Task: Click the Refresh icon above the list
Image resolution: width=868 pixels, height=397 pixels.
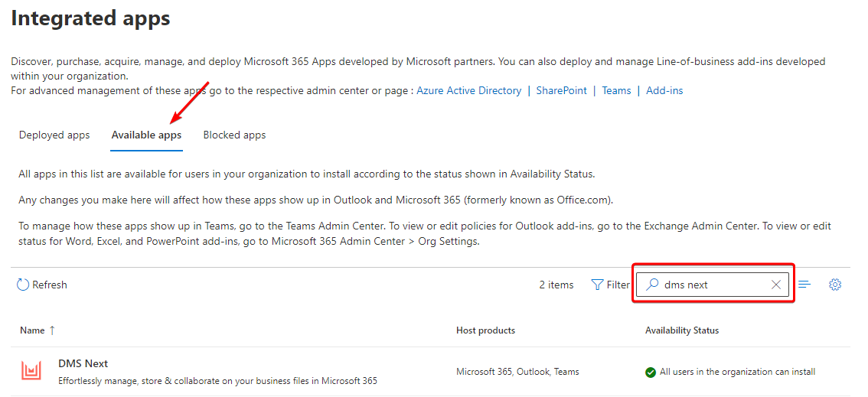Action: (x=23, y=285)
